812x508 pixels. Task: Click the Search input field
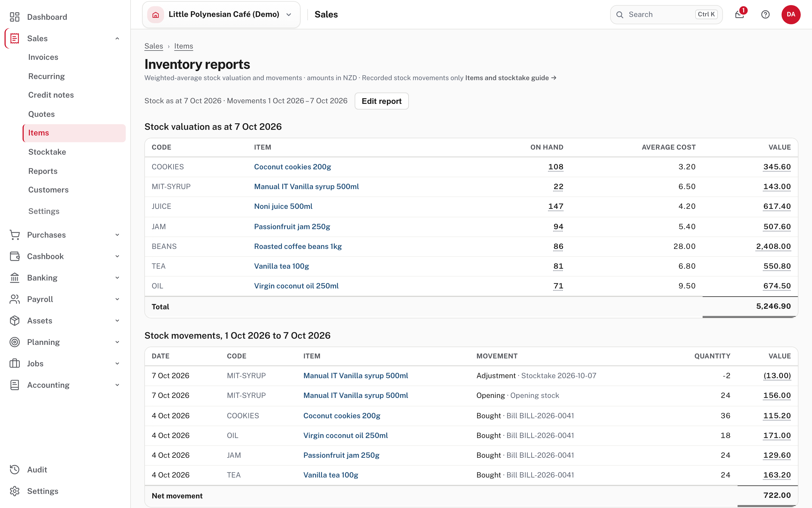click(666, 14)
